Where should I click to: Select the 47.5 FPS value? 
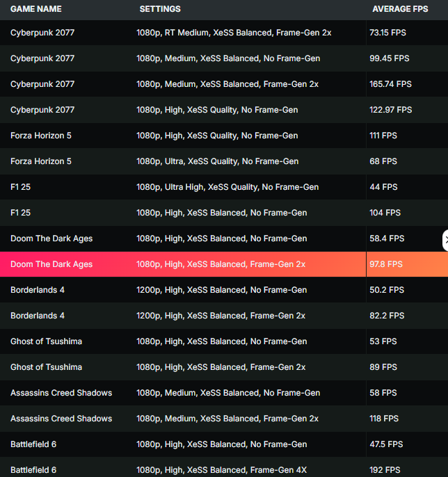point(386,444)
